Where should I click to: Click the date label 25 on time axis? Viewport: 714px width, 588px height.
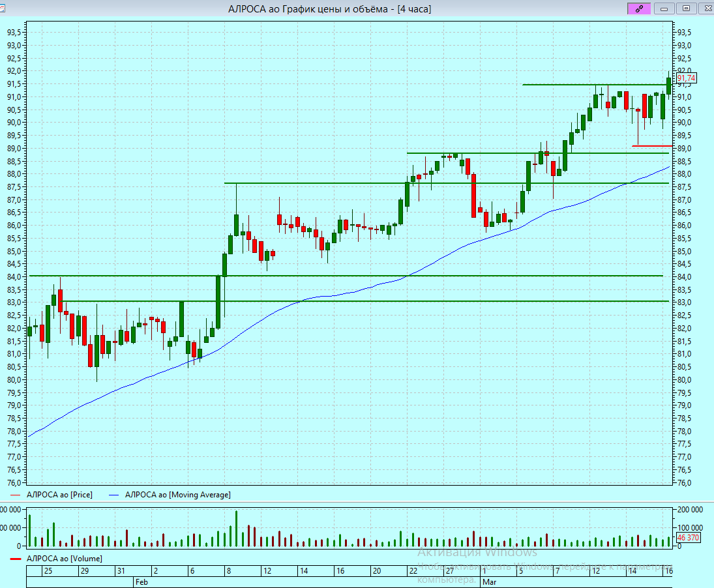tap(48, 570)
